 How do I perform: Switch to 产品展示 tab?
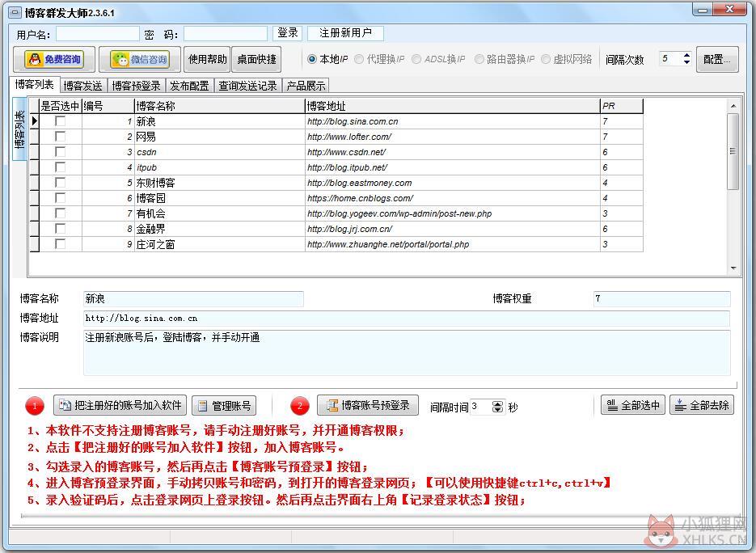pos(306,86)
